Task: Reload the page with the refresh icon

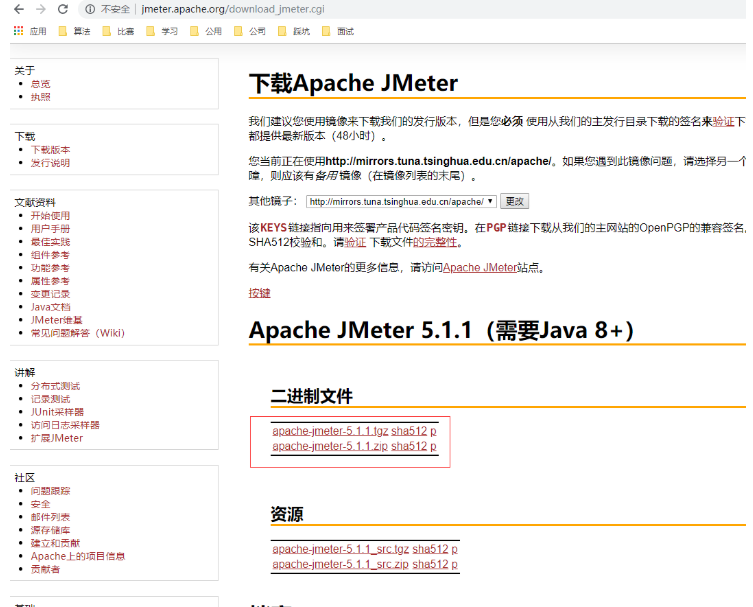Action: [63, 9]
